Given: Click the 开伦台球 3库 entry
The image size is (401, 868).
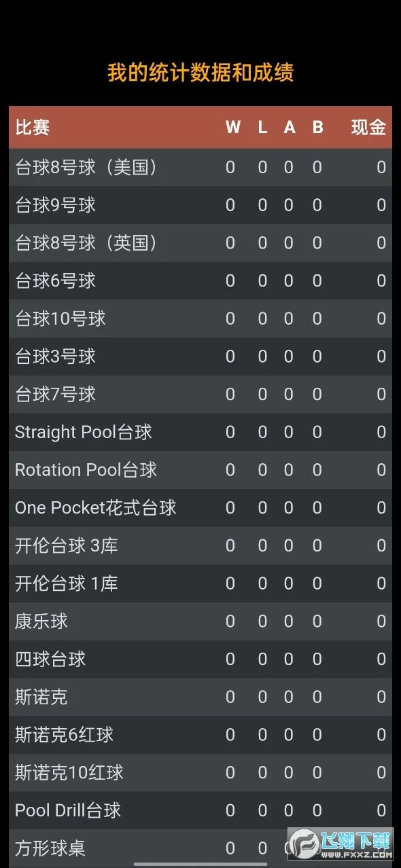Looking at the screenshot, I should (65, 545).
